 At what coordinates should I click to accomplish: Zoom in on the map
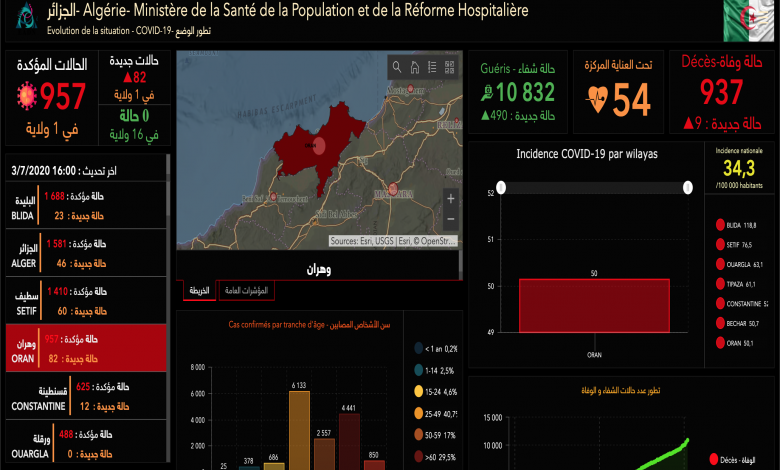pyautogui.click(x=450, y=199)
